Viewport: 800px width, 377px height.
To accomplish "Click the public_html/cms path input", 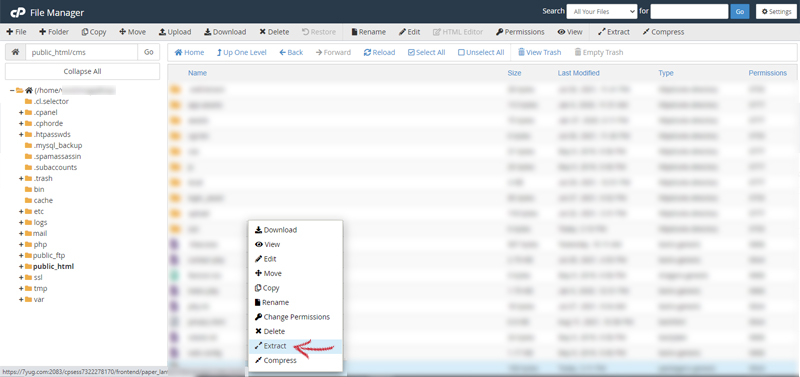I will pyautogui.click(x=82, y=52).
